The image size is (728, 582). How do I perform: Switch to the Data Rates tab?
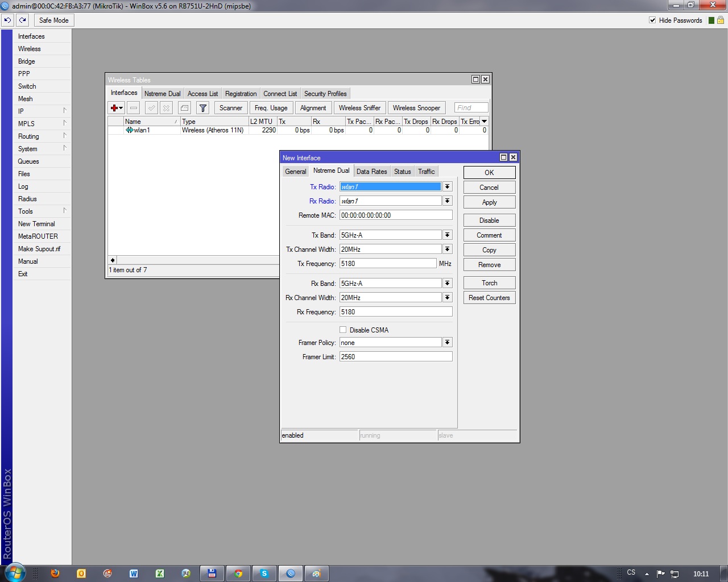[x=371, y=172]
